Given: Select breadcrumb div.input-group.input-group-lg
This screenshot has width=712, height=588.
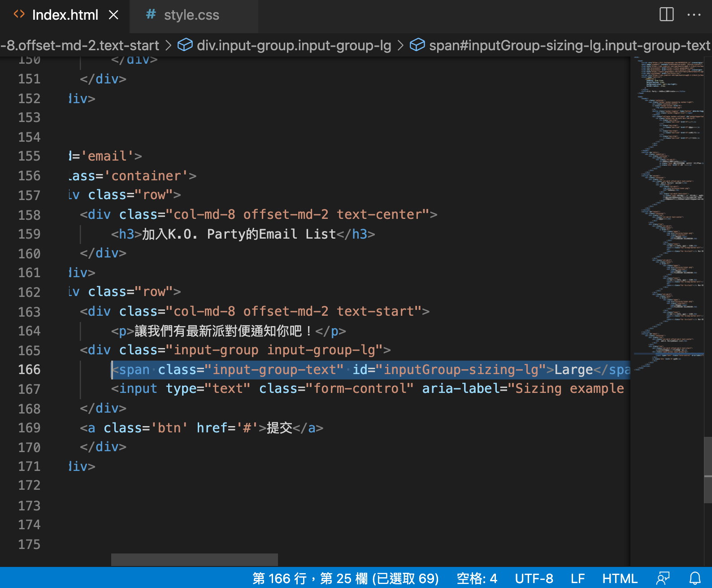Looking at the screenshot, I should pyautogui.click(x=294, y=45).
